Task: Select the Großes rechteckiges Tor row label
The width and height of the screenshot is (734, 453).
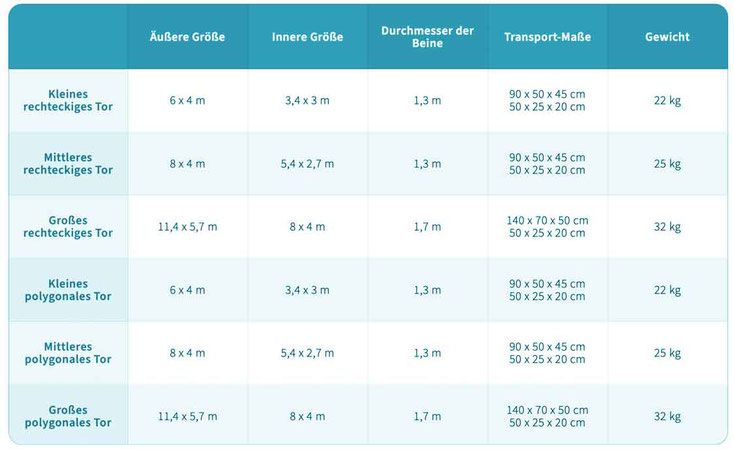Action: coord(68,226)
